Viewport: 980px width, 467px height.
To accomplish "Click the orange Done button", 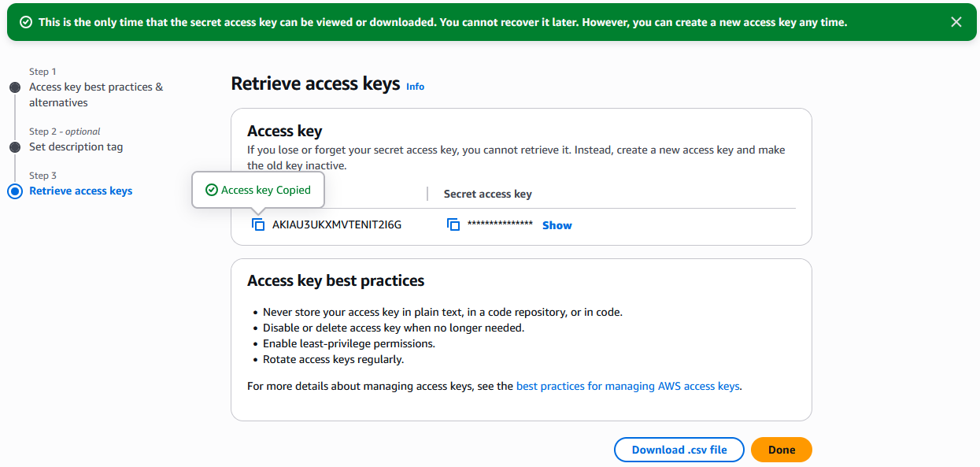I will tap(782, 450).
